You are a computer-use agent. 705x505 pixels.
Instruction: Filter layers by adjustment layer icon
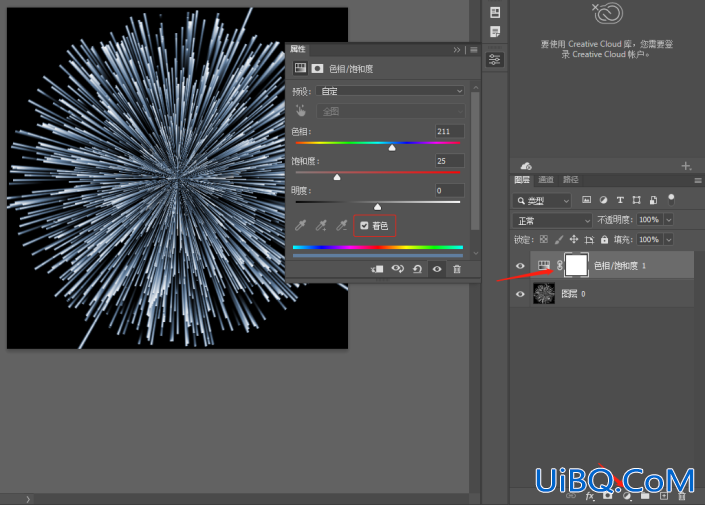[x=603, y=200]
